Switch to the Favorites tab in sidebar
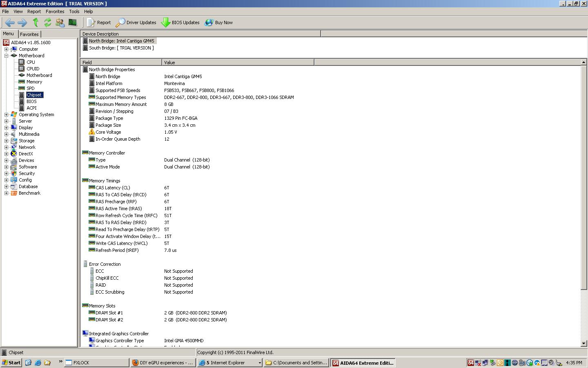588x368 pixels. point(29,34)
